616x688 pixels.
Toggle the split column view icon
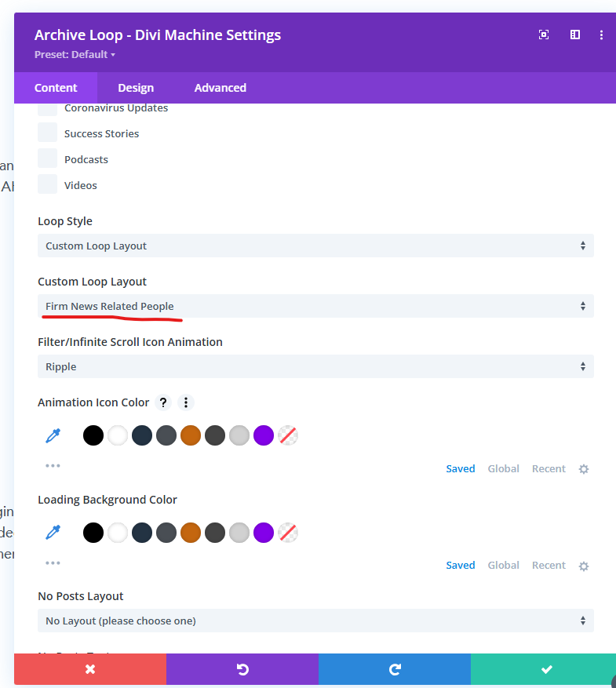pyautogui.click(x=575, y=35)
